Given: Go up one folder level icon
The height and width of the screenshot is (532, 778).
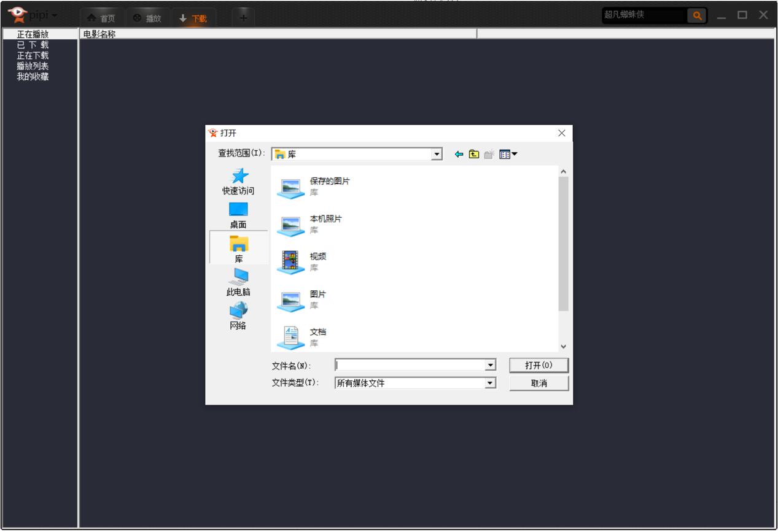Looking at the screenshot, I should (x=473, y=155).
